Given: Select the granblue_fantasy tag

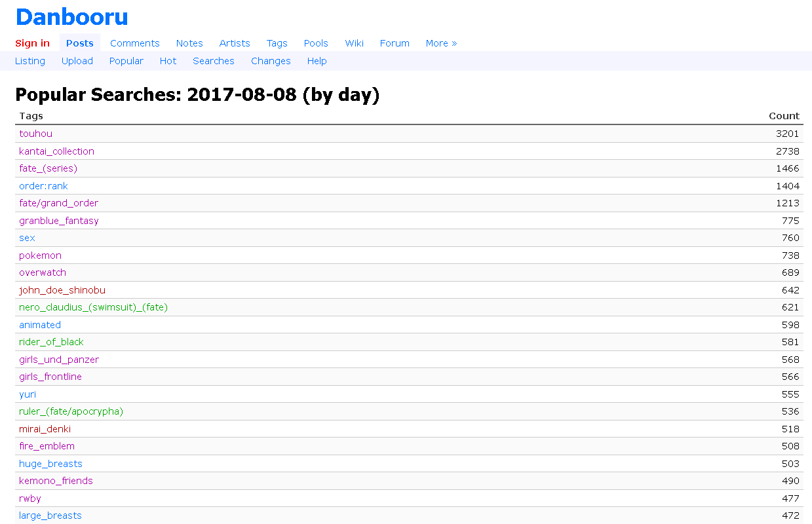Looking at the screenshot, I should pos(59,221).
